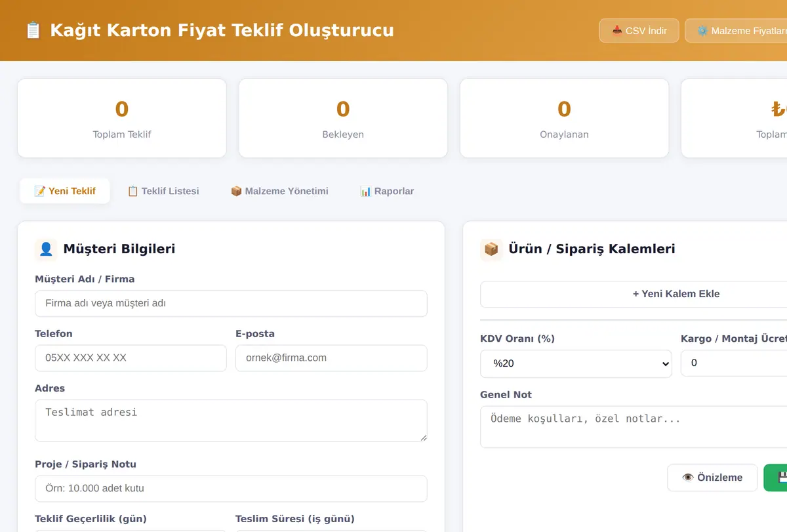This screenshot has width=787, height=532.
Task: Click the Toplam Teklif stat card
Action: [122, 118]
